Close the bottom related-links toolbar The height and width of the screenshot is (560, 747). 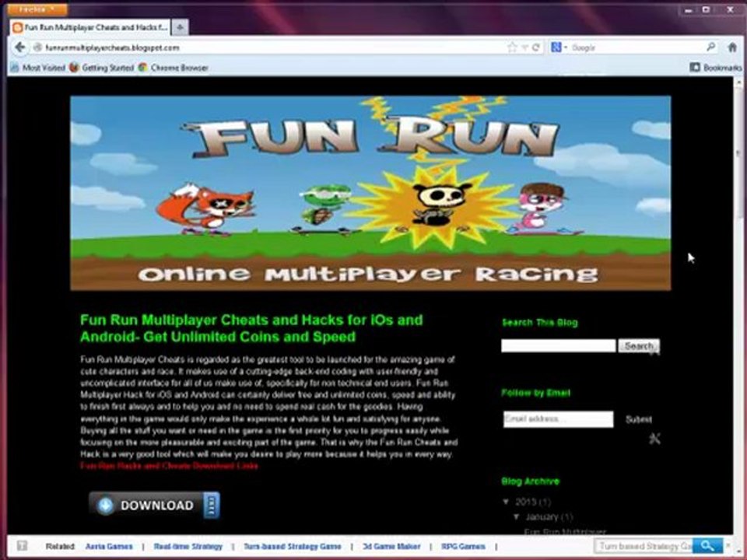coord(728,544)
